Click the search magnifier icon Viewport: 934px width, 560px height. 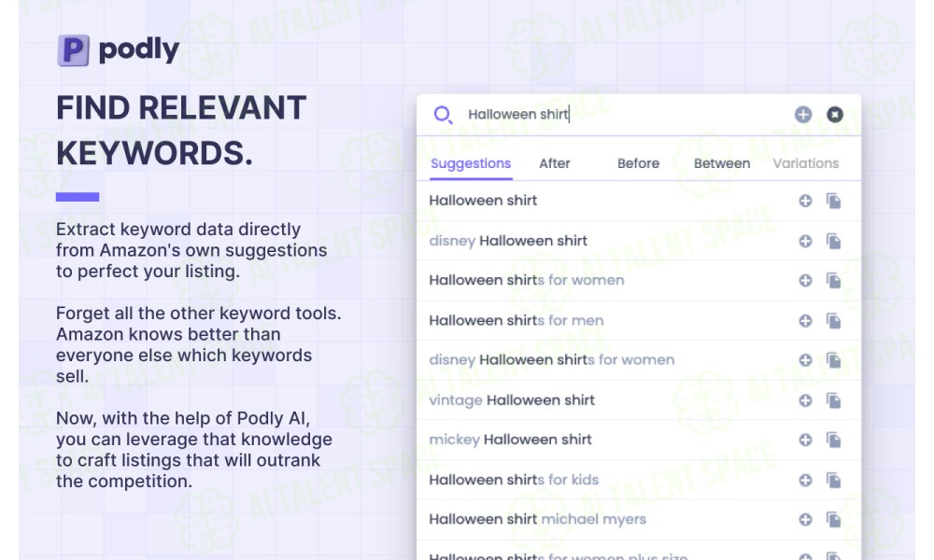tap(443, 114)
